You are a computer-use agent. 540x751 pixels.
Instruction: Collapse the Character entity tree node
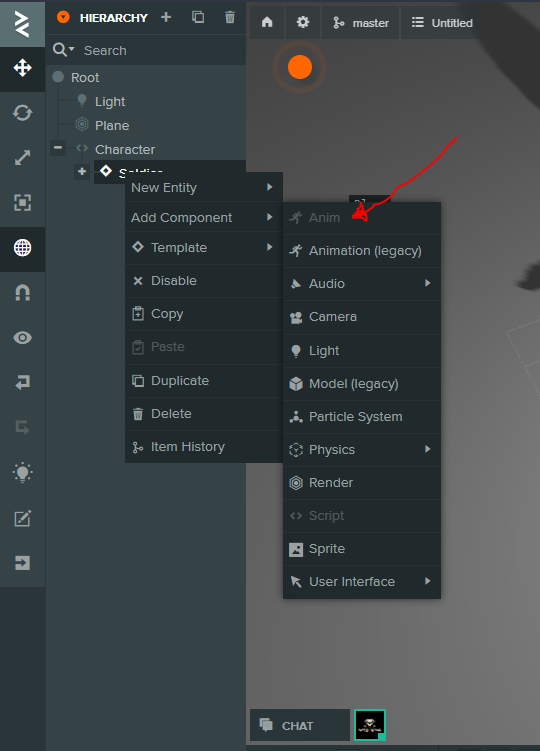(58, 148)
